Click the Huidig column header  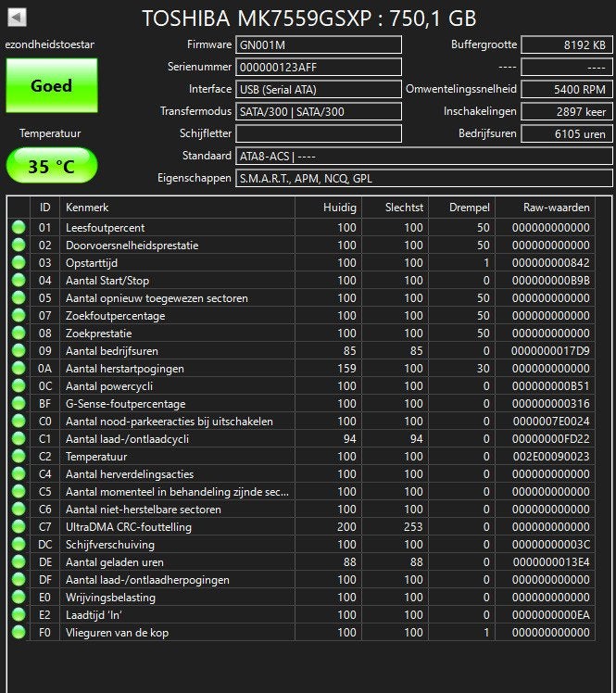pos(328,208)
